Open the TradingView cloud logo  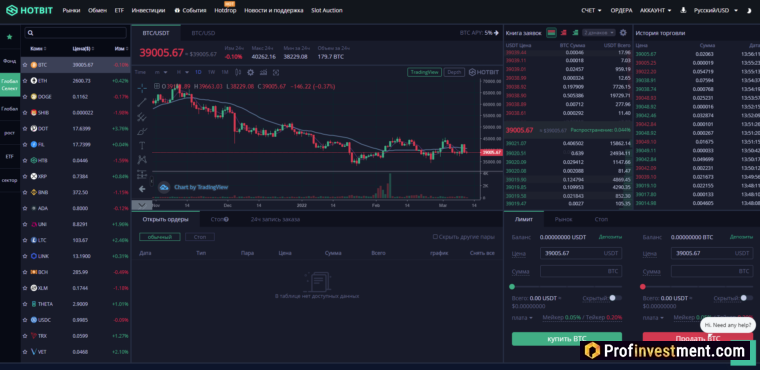pos(164,187)
